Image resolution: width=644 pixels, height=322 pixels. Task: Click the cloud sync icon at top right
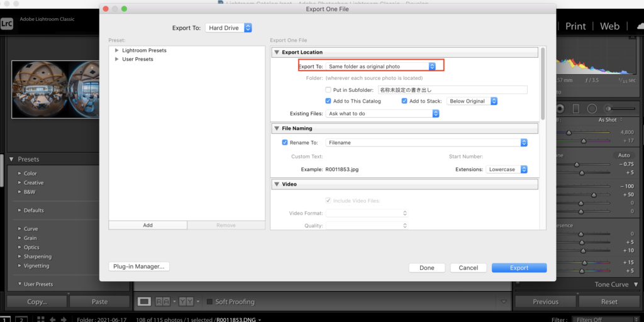pos(640,26)
